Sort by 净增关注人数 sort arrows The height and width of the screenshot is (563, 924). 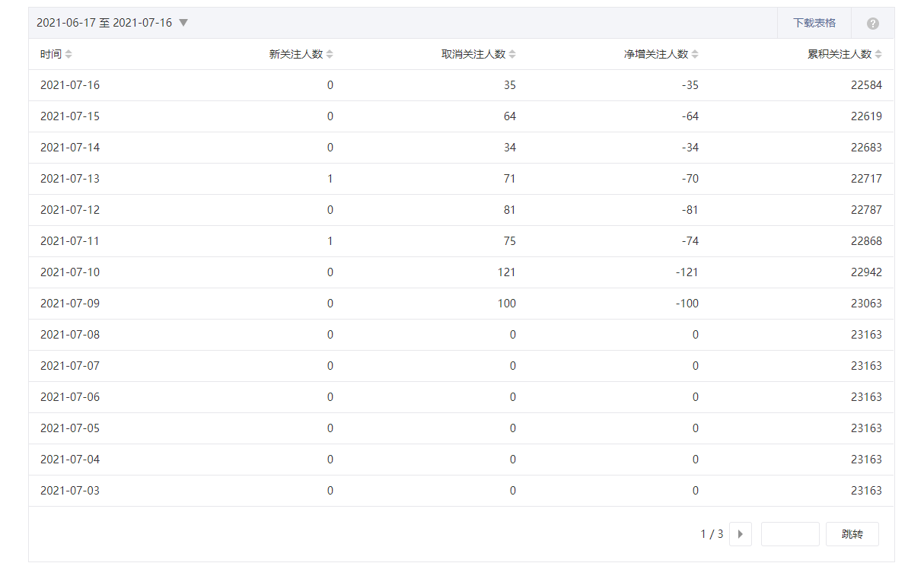tap(695, 55)
